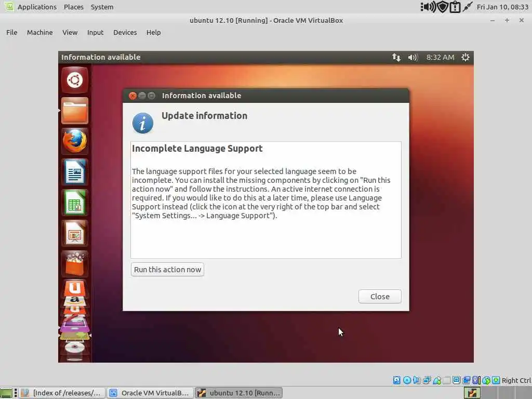Open LibreOffice Impress from the launcher
Image resolution: width=532 pixels, height=399 pixels.
point(75,233)
